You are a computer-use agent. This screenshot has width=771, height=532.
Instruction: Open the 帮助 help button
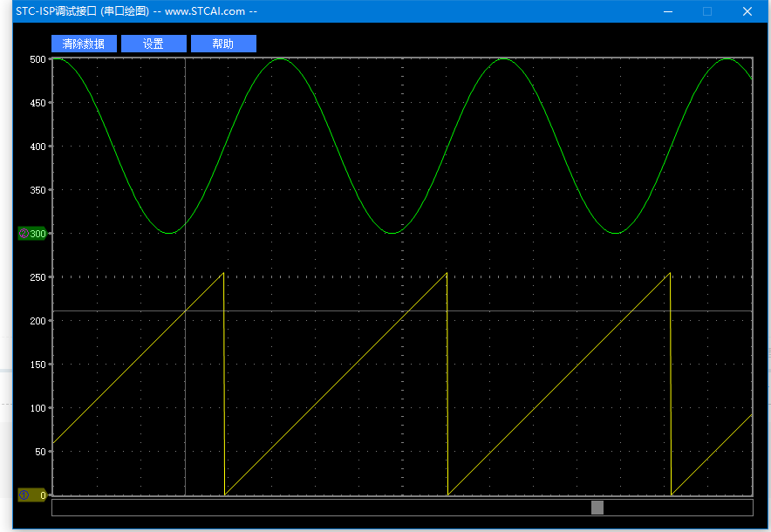click(223, 44)
